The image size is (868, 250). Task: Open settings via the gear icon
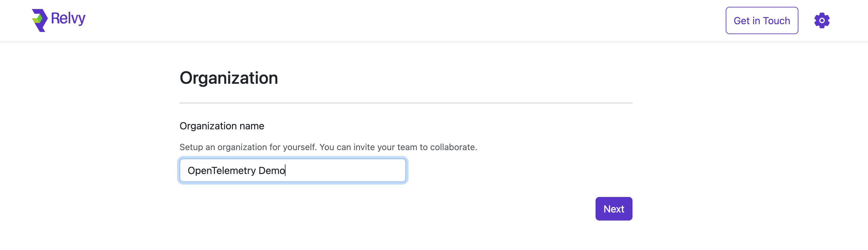click(x=822, y=20)
